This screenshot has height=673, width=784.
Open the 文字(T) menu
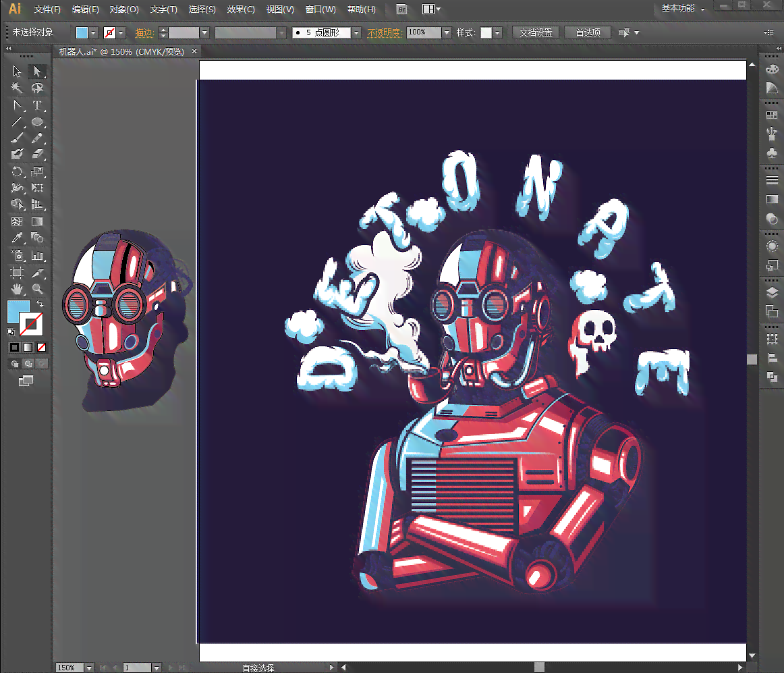pos(163,9)
